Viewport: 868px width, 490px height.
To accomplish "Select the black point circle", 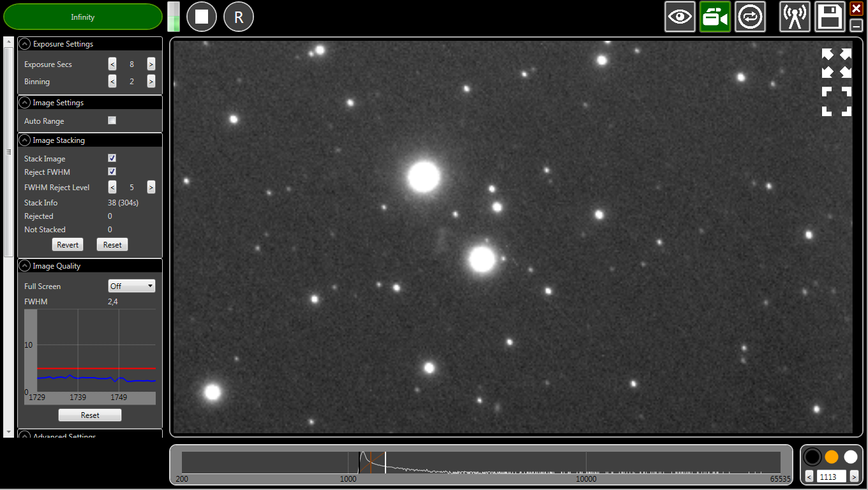I will pyautogui.click(x=812, y=457).
